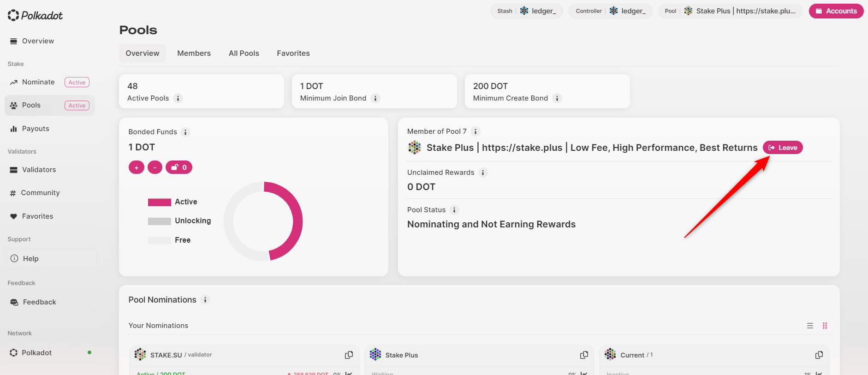
Task: Click the plus button to bond more
Action: (137, 167)
